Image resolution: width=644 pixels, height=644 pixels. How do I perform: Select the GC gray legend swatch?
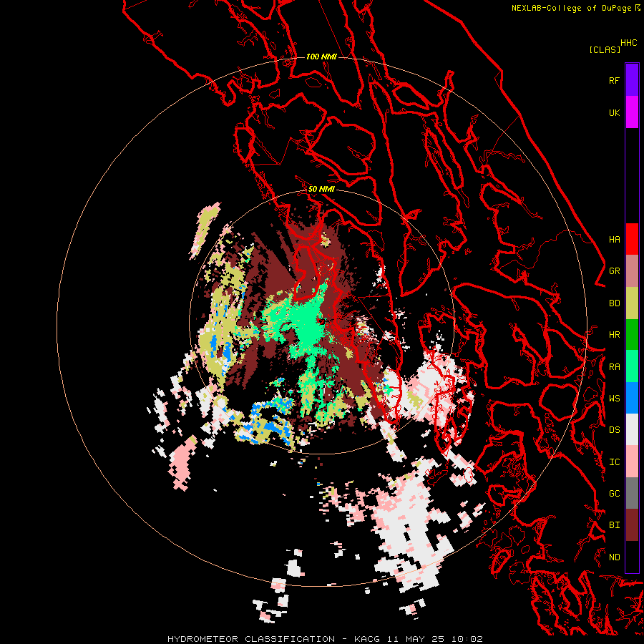632,493
